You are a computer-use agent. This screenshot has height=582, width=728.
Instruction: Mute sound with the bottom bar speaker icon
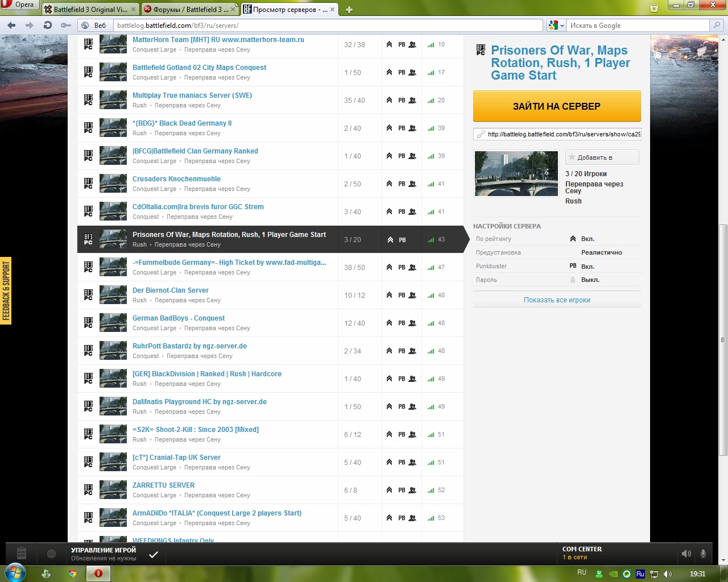(x=686, y=554)
